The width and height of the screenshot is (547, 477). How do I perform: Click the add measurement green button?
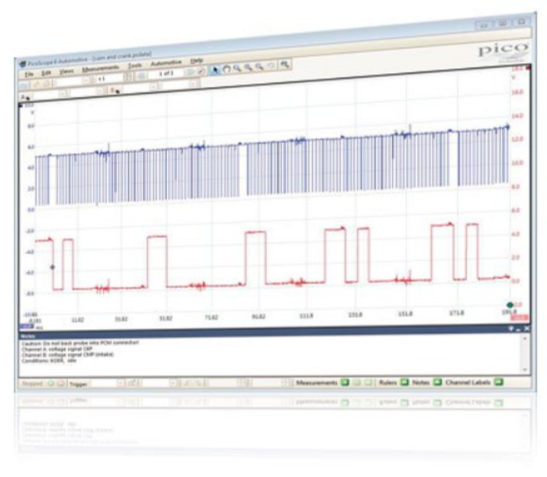tap(345, 382)
